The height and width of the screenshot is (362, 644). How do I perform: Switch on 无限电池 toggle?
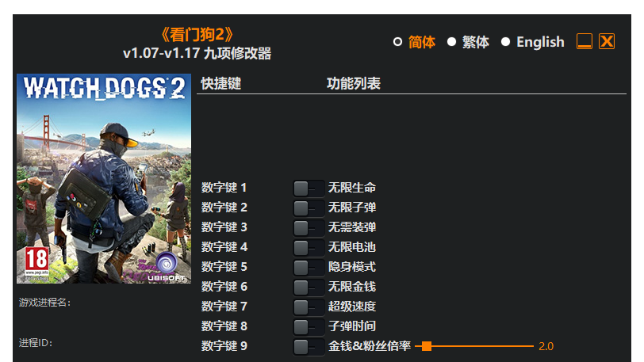(x=309, y=247)
